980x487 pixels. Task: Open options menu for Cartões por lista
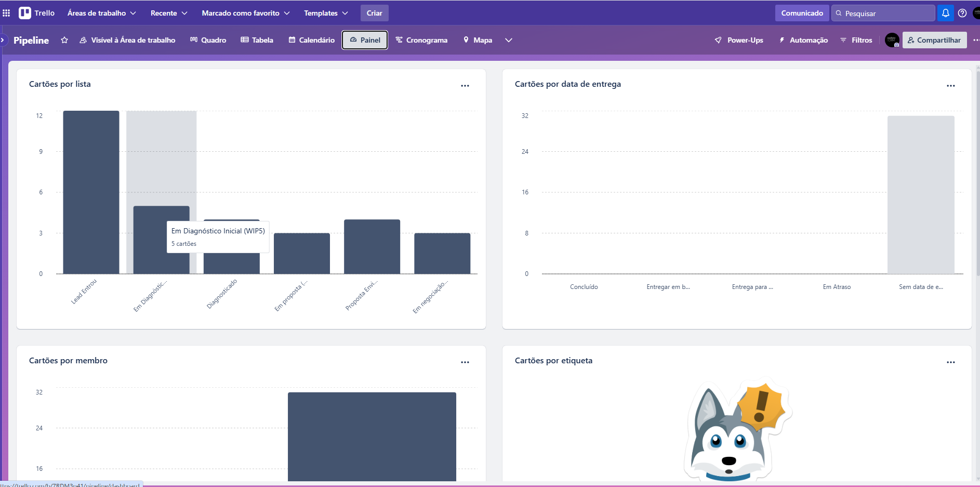click(x=465, y=86)
